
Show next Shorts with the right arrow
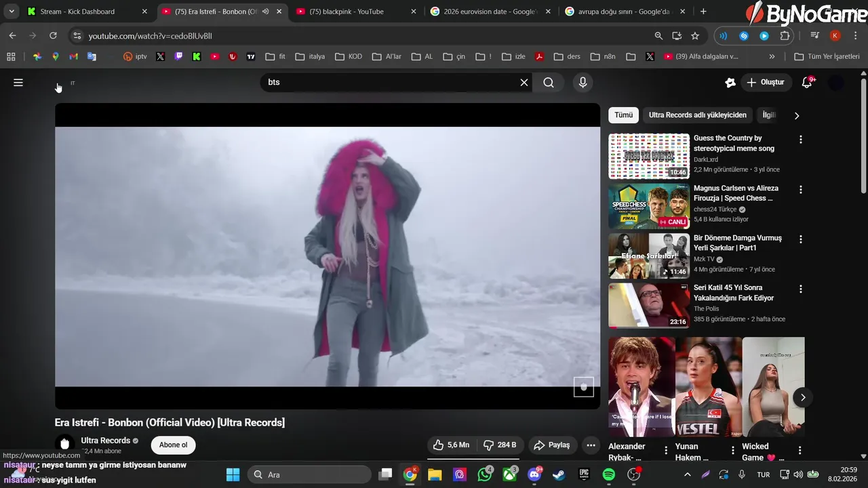[803, 398]
